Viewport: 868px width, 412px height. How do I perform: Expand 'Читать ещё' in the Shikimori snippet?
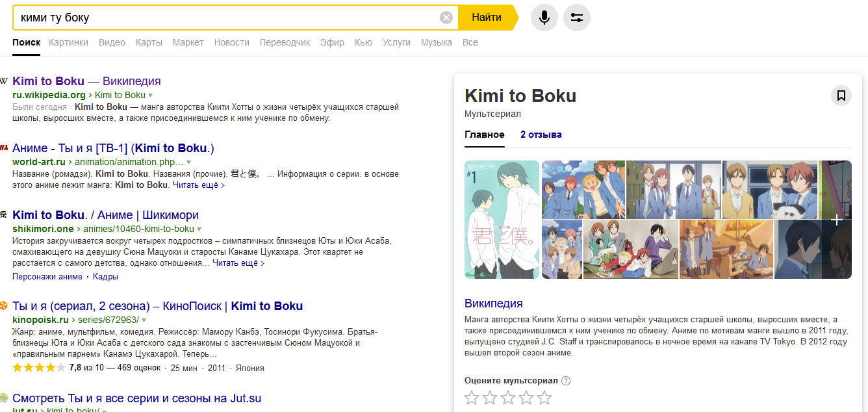click(x=238, y=263)
